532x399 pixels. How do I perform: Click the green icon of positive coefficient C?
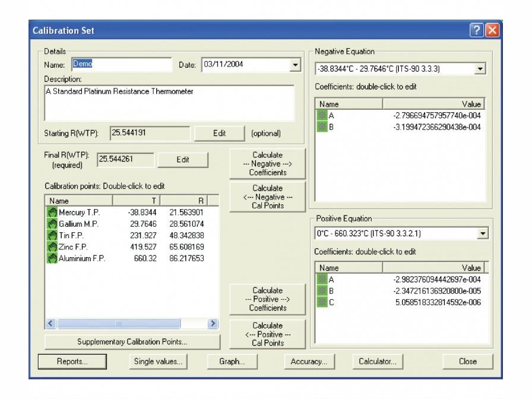[322, 302]
